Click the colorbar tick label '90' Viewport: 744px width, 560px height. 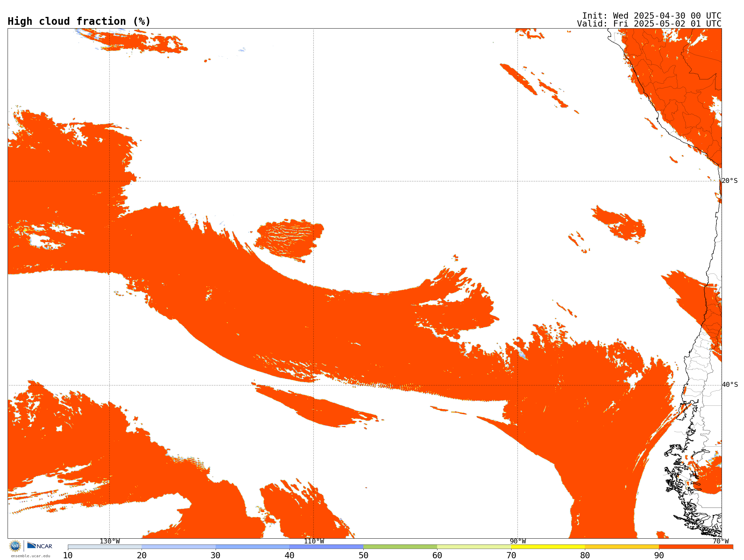[x=659, y=555]
